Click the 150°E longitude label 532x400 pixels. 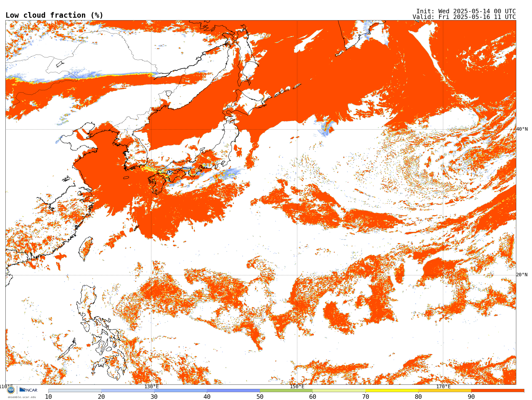(x=297, y=386)
